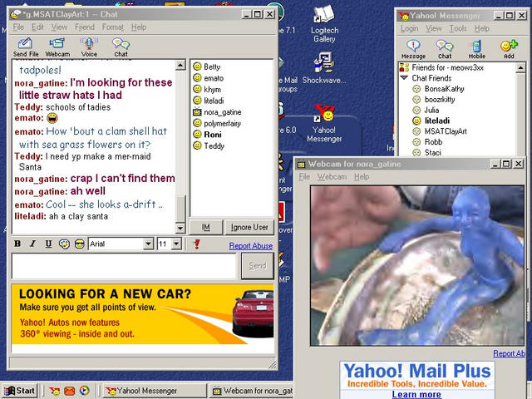Click the Ignore User button
Viewport: 532px width, 399px height.
pos(249,227)
